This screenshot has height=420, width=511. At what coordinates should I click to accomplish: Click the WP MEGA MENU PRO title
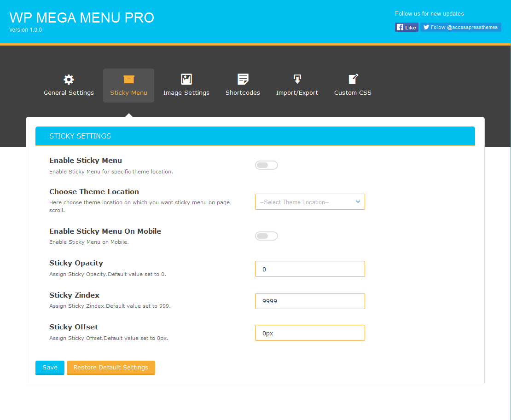click(82, 17)
